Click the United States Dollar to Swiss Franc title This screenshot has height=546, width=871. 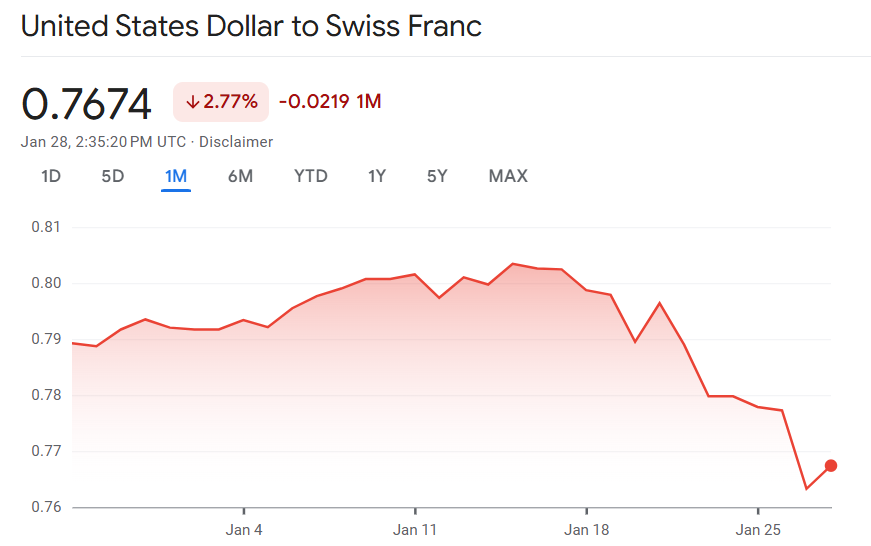pyautogui.click(x=251, y=26)
